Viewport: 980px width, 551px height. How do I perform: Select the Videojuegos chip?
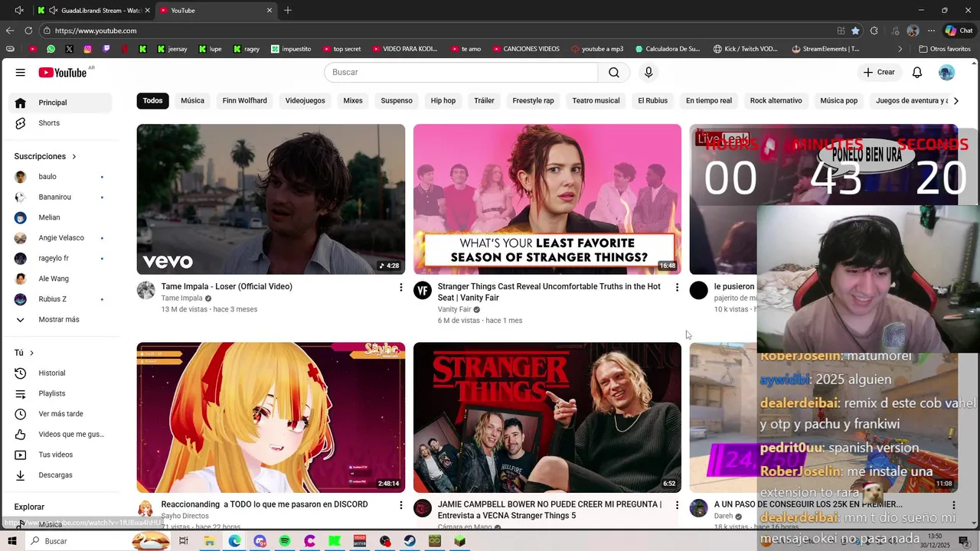[x=305, y=100]
